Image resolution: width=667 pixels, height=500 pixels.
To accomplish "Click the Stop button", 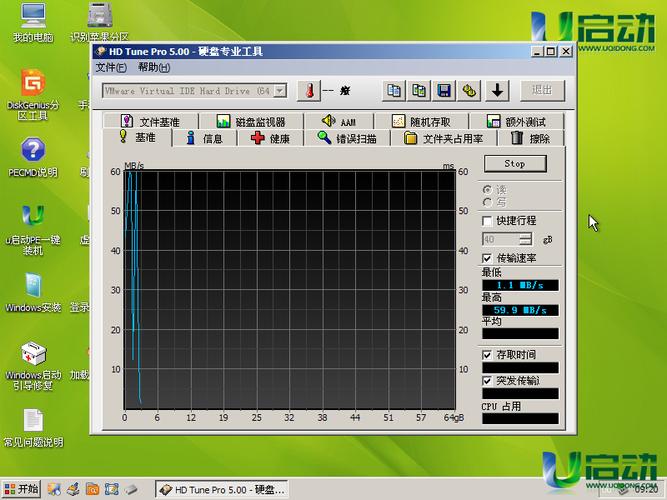I will [x=515, y=163].
